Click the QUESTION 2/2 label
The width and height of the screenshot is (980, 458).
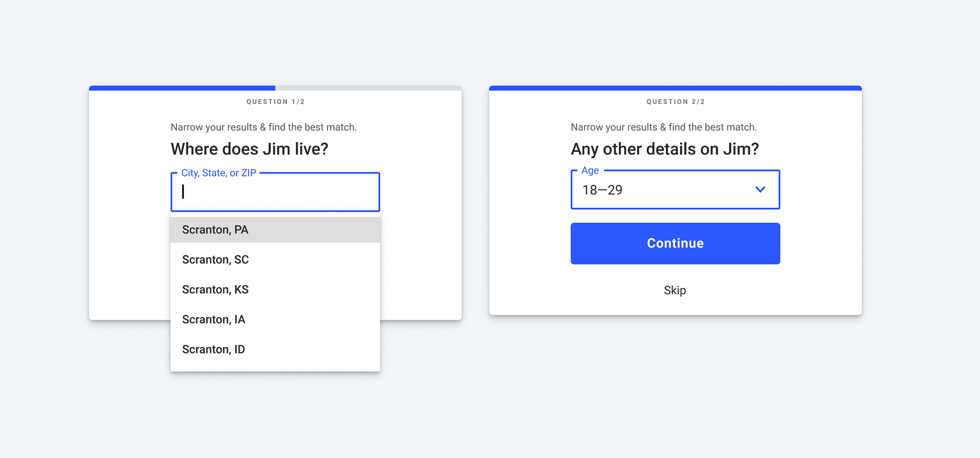676,101
